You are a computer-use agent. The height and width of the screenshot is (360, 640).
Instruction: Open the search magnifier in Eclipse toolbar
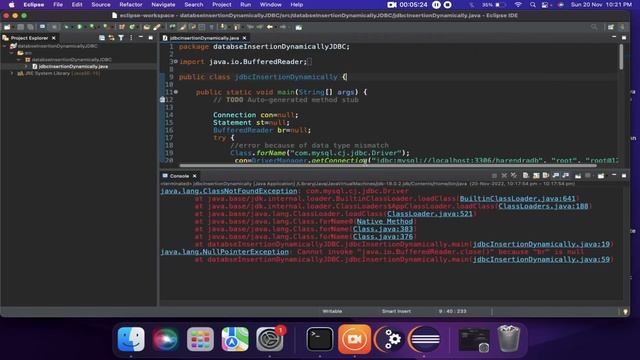click(594, 27)
